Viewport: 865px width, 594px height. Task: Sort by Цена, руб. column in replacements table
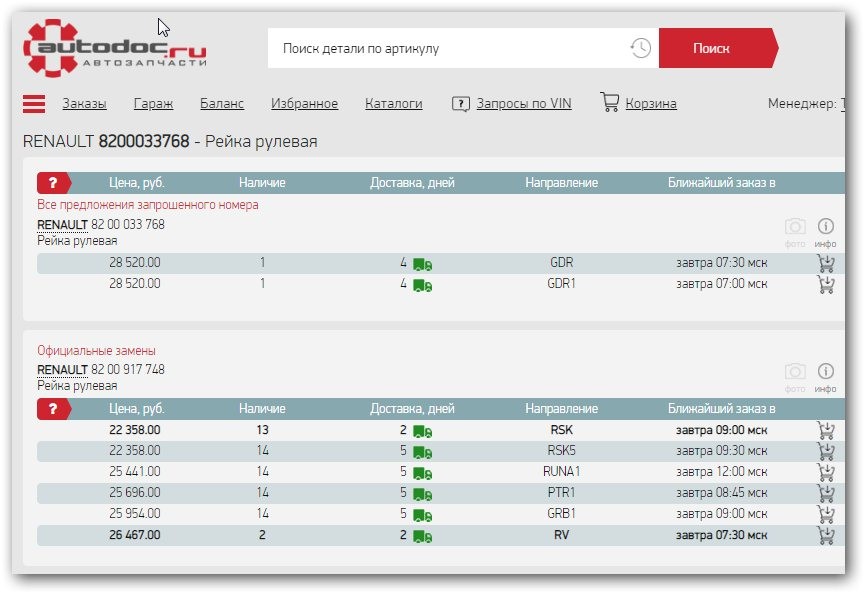tap(137, 409)
